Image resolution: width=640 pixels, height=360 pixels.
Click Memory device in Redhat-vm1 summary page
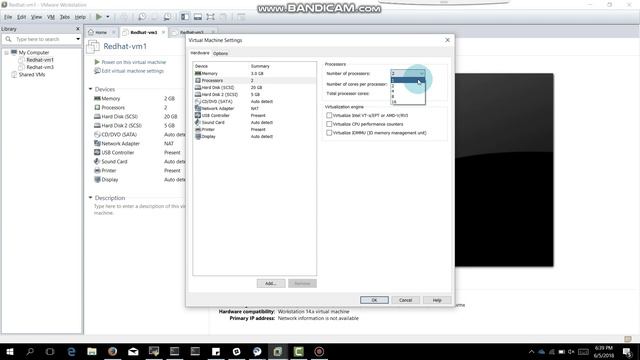pyautogui.click(x=111, y=98)
